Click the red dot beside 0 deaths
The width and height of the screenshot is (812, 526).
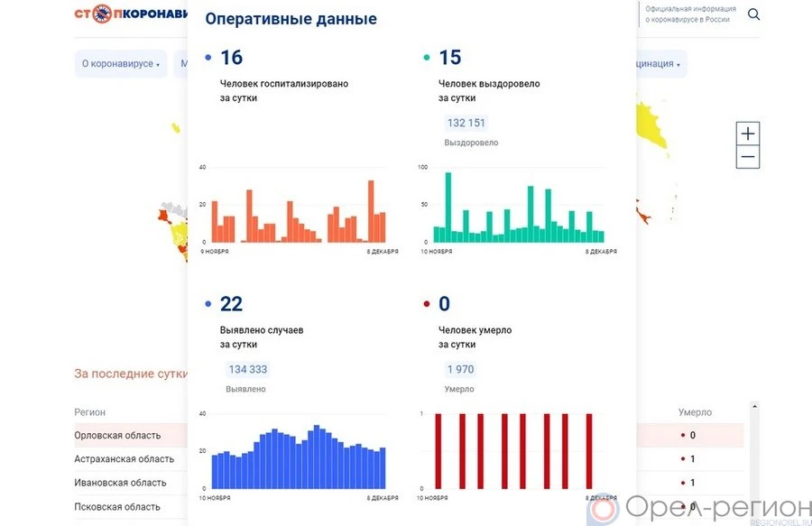[x=427, y=304]
